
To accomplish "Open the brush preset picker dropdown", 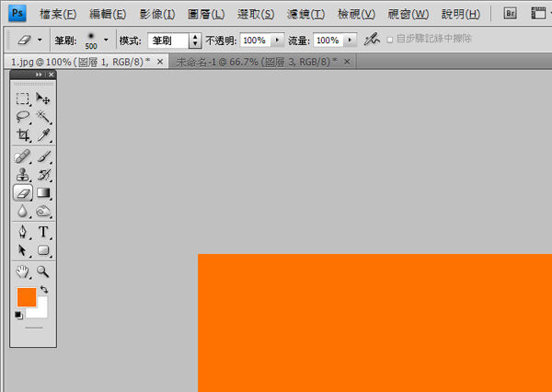I will [x=106, y=40].
